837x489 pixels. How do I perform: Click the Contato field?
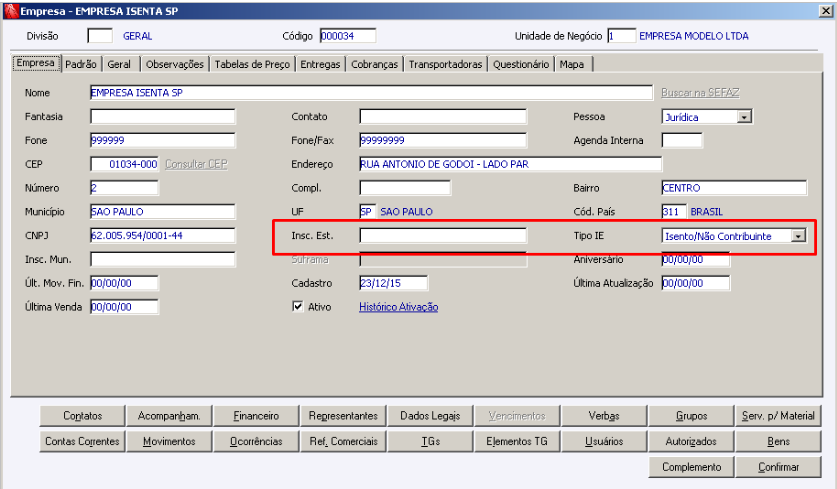(443, 116)
